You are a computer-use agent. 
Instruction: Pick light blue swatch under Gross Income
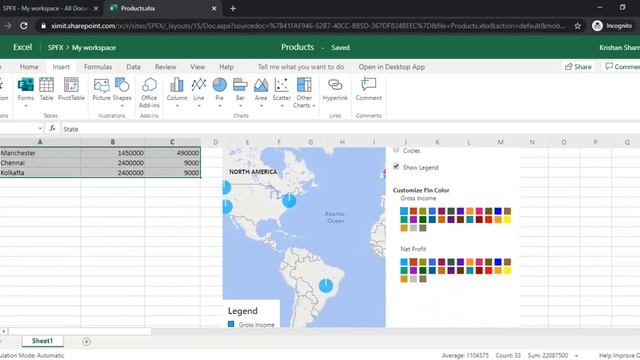(x=404, y=211)
